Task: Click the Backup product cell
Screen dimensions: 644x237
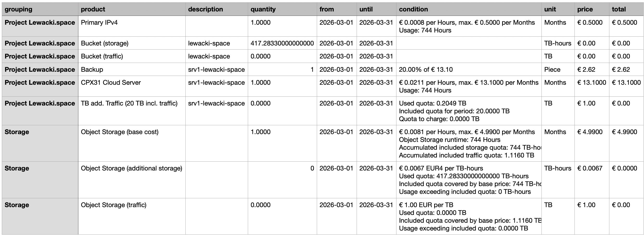Action: click(132, 69)
